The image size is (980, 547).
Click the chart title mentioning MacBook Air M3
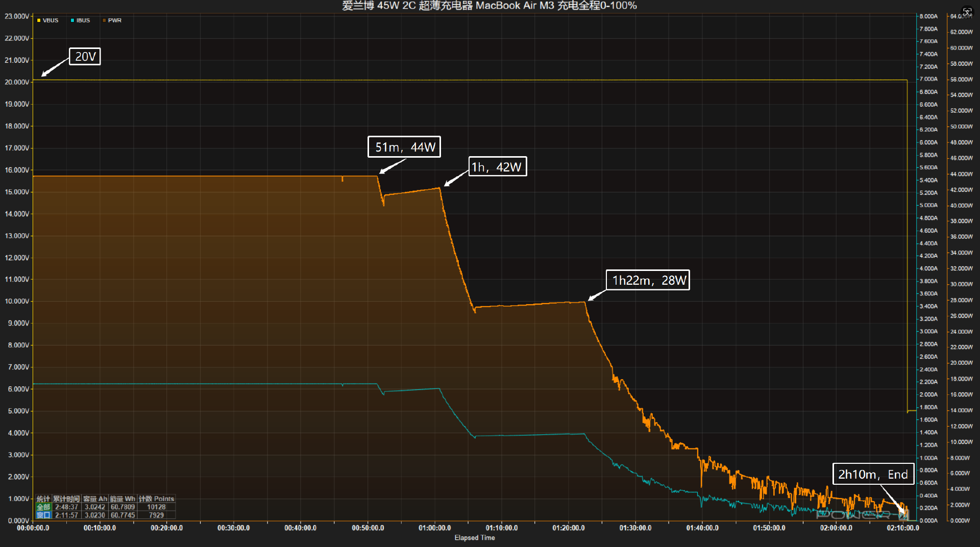tap(489, 6)
